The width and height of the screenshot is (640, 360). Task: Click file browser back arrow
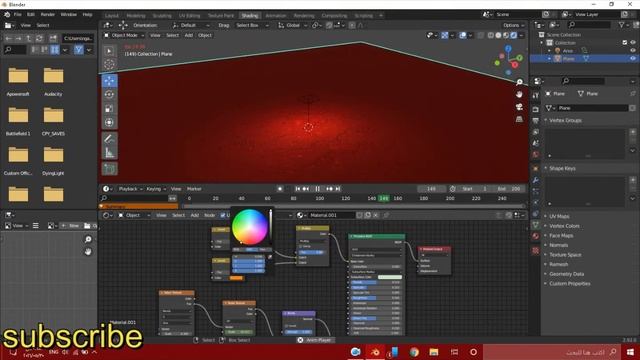(9, 38)
